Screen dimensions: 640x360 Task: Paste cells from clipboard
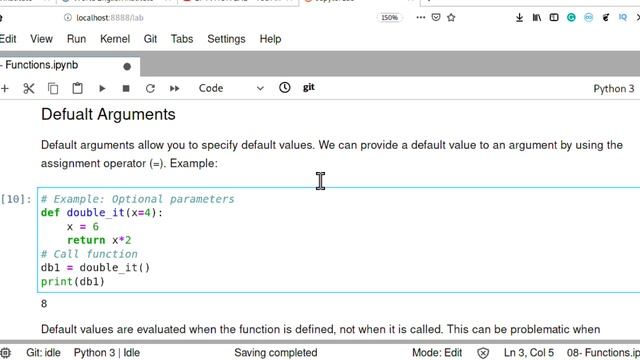[78, 88]
